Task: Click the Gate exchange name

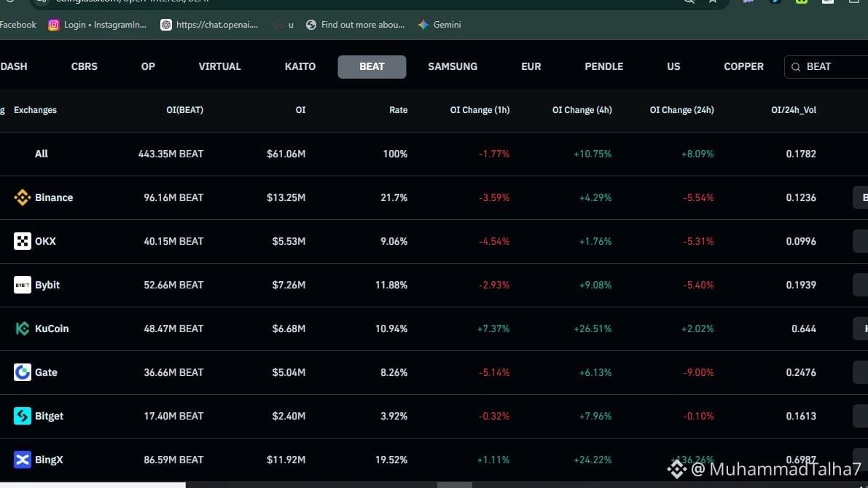Action: (46, 372)
